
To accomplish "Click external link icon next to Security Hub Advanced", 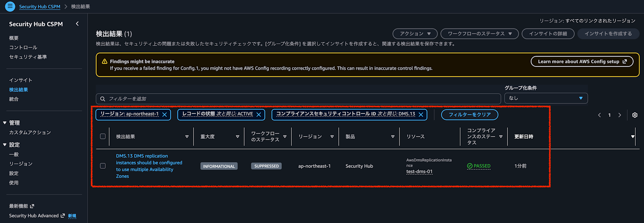I will [63, 216].
